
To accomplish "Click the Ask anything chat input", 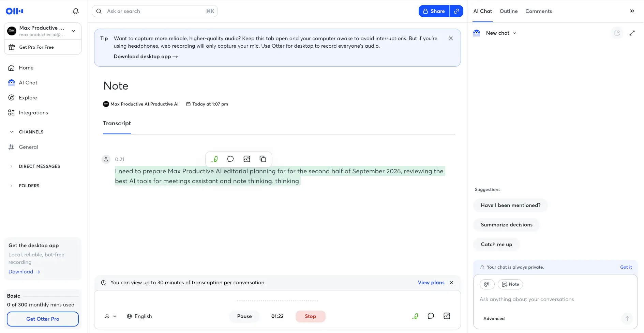I will (555, 299).
